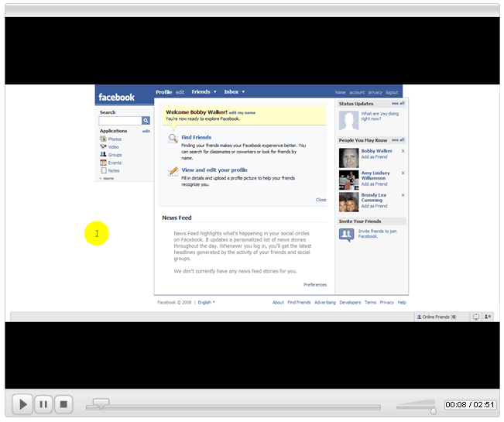Click the Invite Your Friends icon
The image size is (504, 422).
click(347, 235)
